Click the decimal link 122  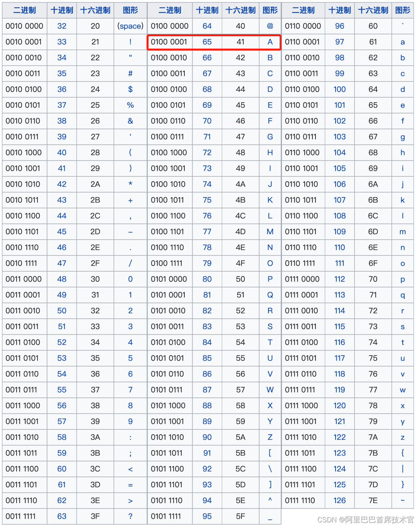tap(339, 437)
